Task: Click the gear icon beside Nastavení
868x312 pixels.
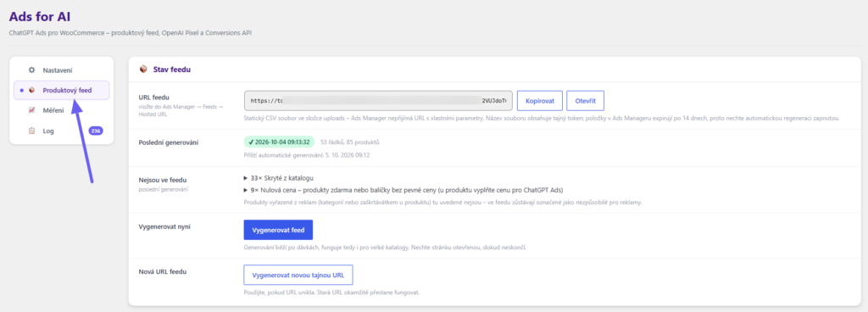Action: click(31, 70)
